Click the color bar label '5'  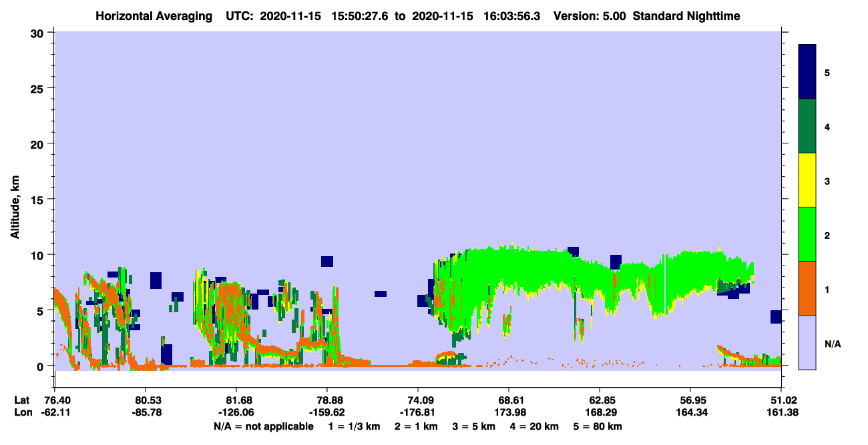827,72
